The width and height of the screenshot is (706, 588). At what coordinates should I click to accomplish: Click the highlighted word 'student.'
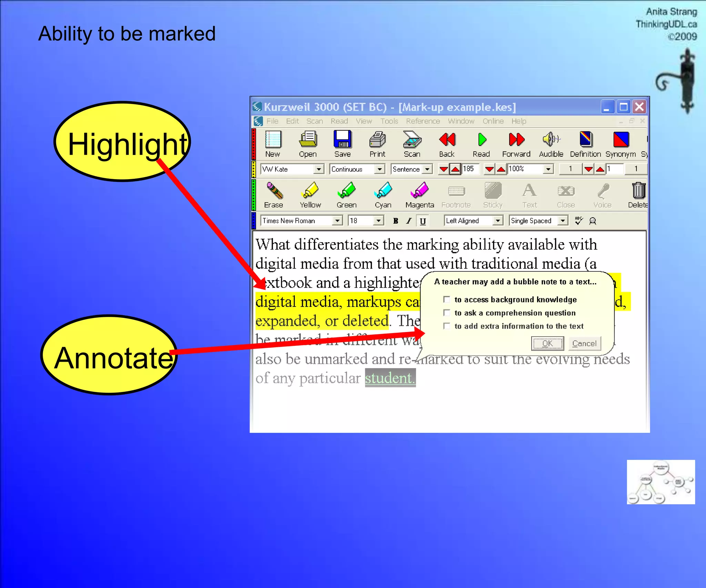(x=390, y=378)
